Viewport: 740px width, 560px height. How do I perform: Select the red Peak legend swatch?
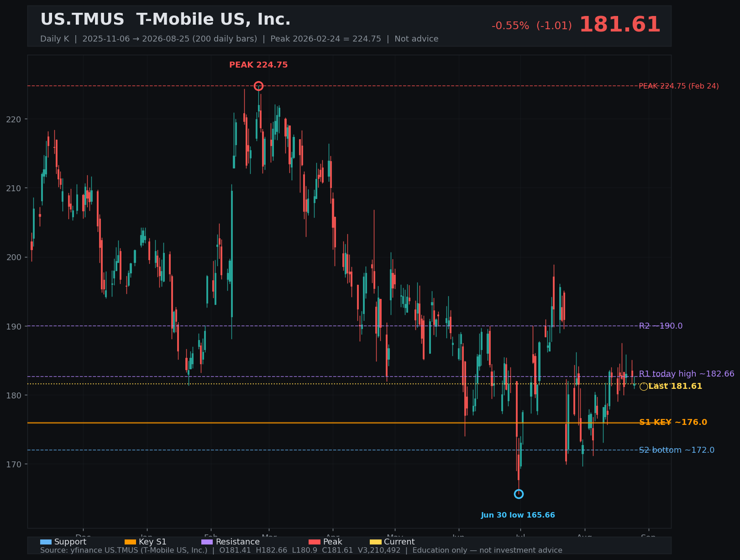pos(315,542)
